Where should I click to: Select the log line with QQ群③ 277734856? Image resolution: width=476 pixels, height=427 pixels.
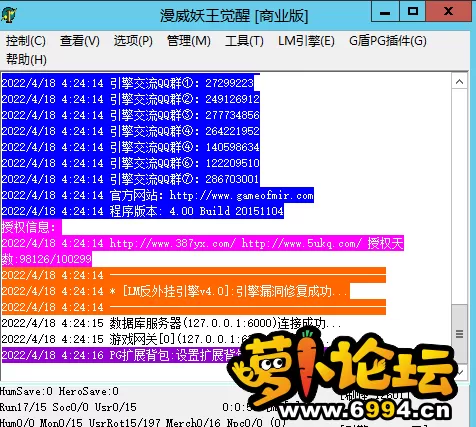[131, 115]
